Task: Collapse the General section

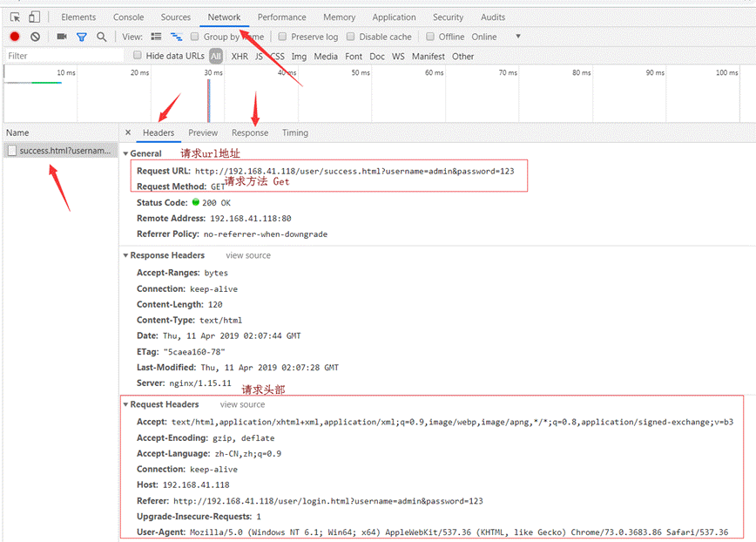Action: [125, 154]
